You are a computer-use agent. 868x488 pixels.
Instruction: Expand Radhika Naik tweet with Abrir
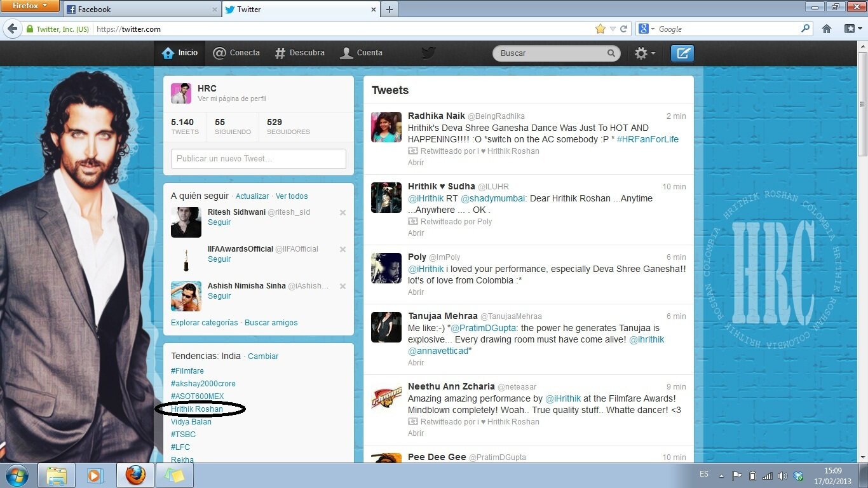(416, 163)
